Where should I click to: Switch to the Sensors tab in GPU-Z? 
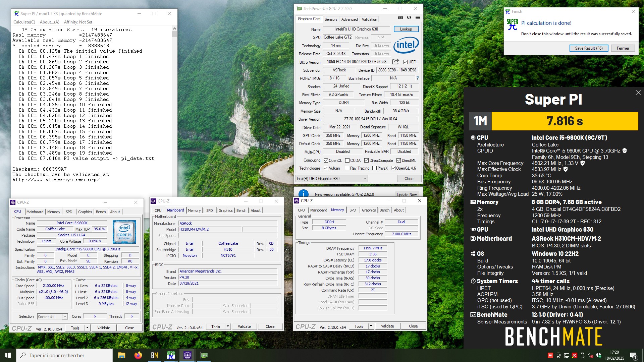click(x=331, y=19)
